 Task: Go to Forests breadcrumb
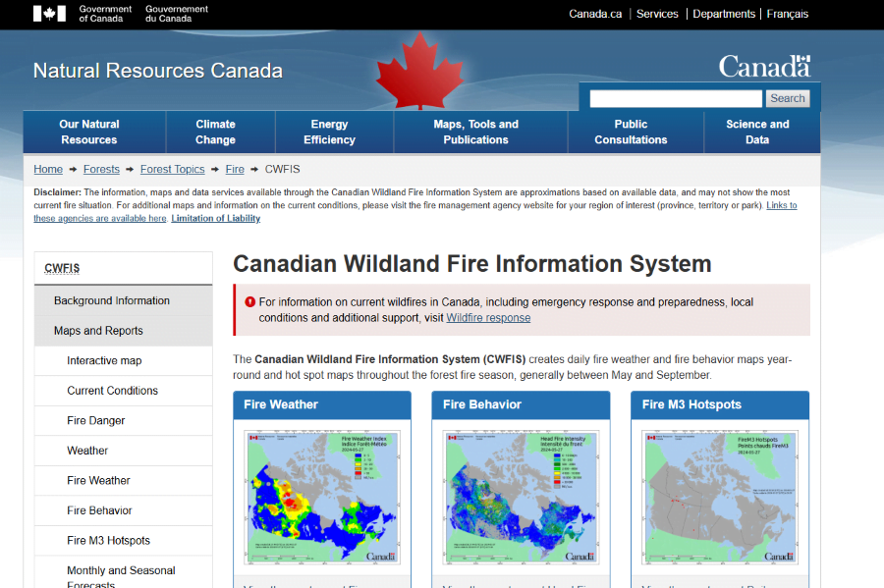tap(101, 169)
